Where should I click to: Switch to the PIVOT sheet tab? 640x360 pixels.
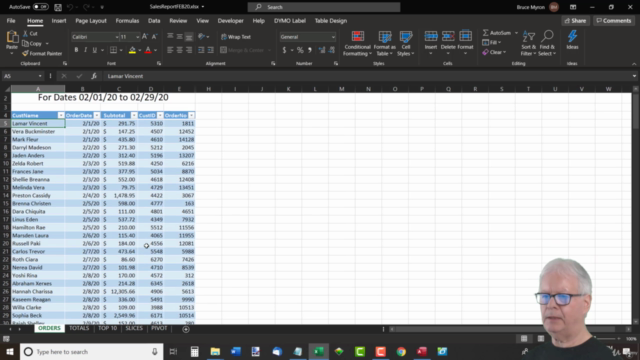click(159, 328)
